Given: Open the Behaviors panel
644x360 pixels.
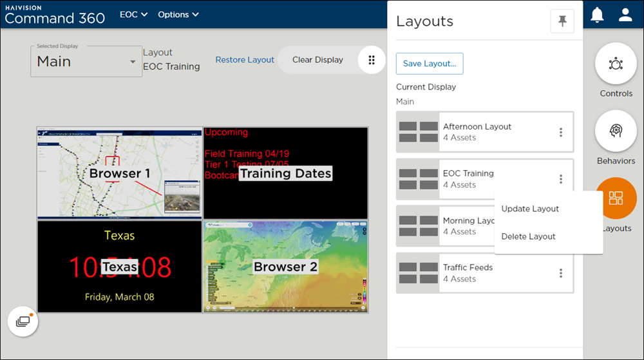Looking at the screenshot, I should [x=616, y=131].
